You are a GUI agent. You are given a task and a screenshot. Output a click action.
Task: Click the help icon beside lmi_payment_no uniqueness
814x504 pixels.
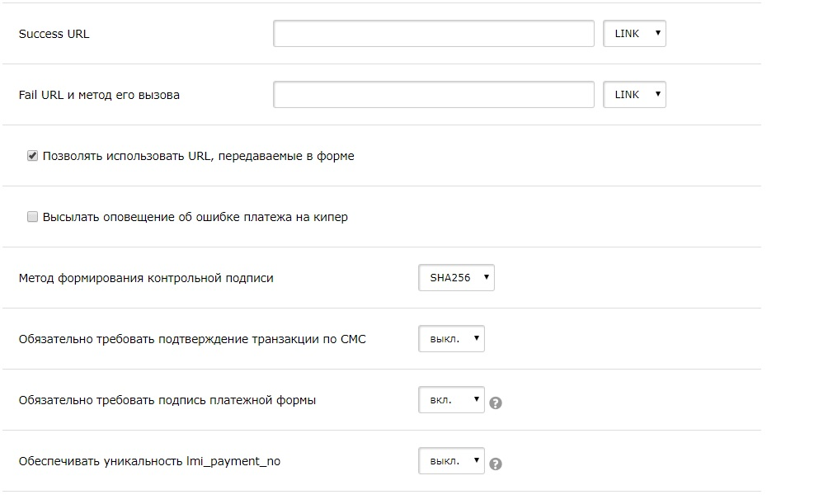click(x=496, y=464)
